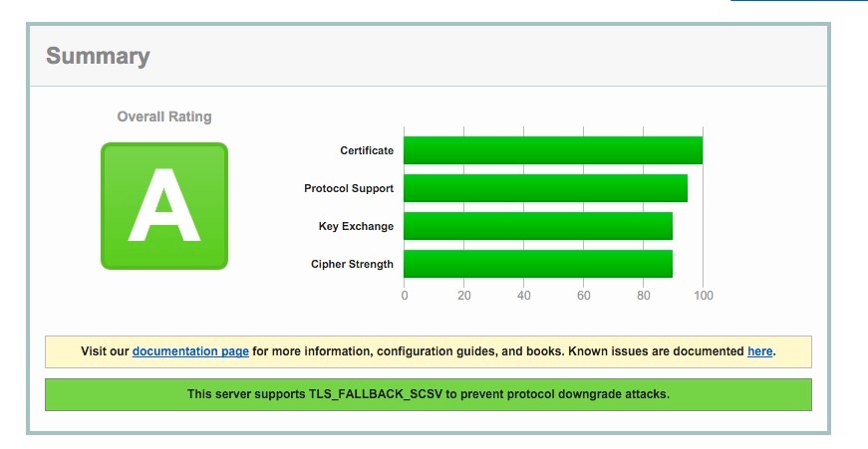Select the Protocol Support score bar
The image size is (868, 449).
545,188
